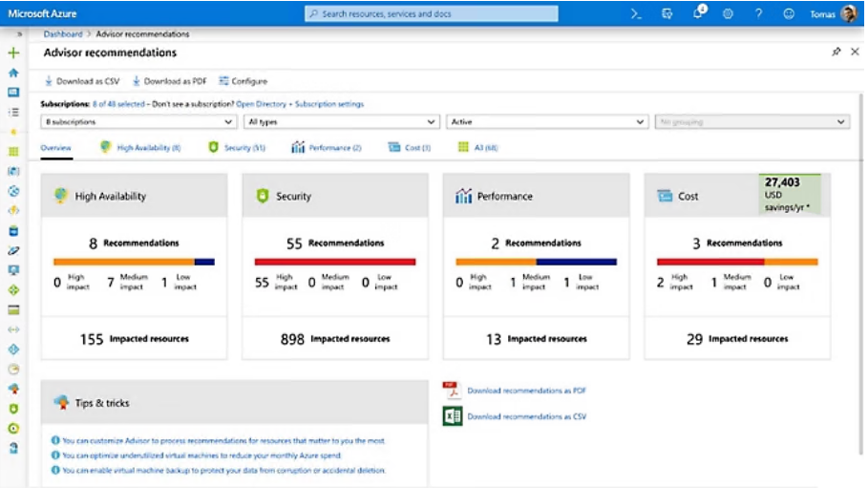Viewport: 868px width, 488px height.
Task: Expand the left sidebar menu chevrons
Action: point(20,34)
